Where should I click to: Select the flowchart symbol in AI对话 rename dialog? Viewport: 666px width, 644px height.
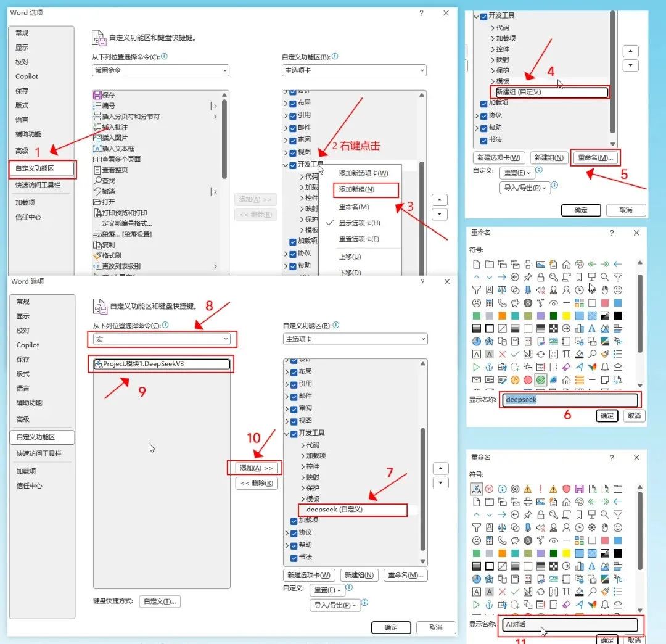pyautogui.click(x=476, y=489)
